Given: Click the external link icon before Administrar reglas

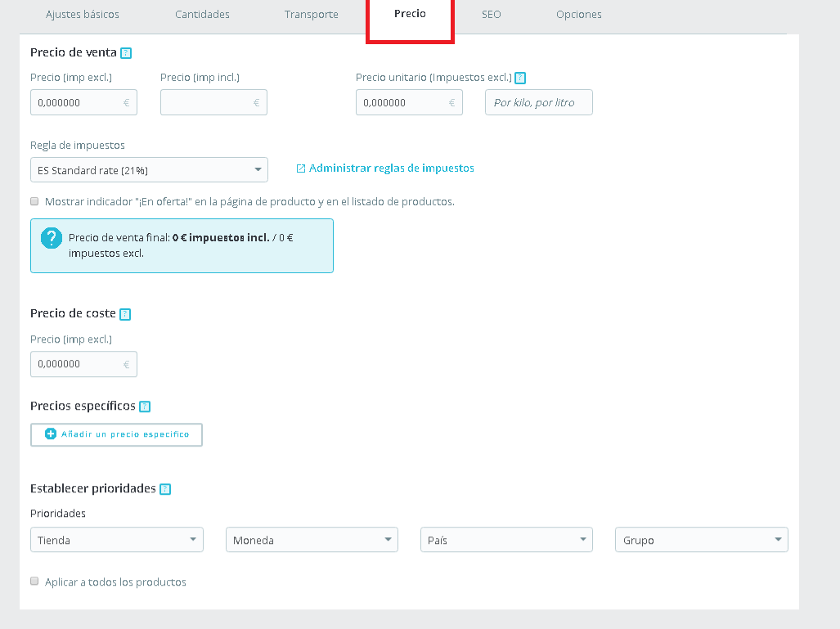Looking at the screenshot, I should tap(300, 168).
